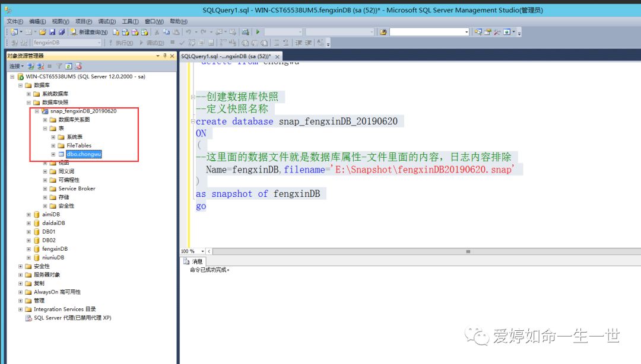The width and height of the screenshot is (641, 364).
Task: Click the Filter funnel icon in Object Explorer
Action: click(x=59, y=66)
